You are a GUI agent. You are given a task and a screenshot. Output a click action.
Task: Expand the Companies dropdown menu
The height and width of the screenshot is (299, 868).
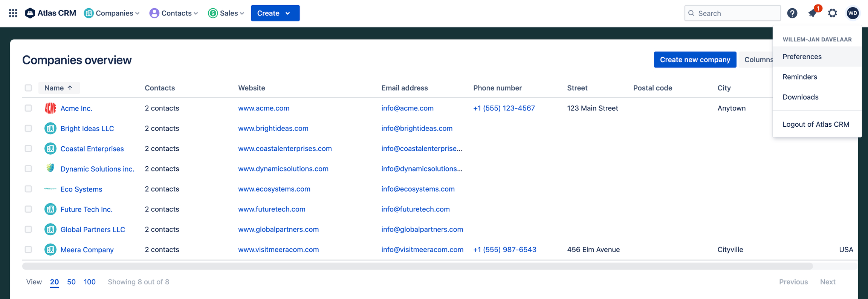point(112,13)
